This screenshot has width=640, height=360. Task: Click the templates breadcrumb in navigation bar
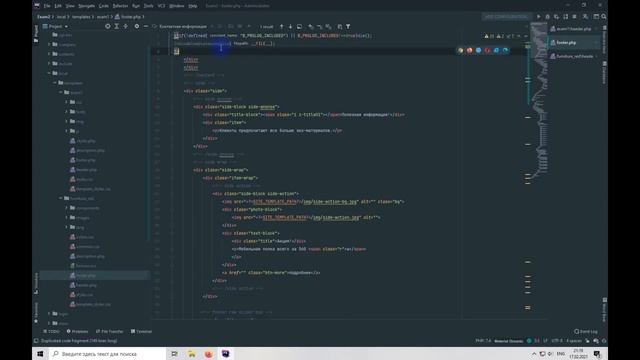click(81, 17)
